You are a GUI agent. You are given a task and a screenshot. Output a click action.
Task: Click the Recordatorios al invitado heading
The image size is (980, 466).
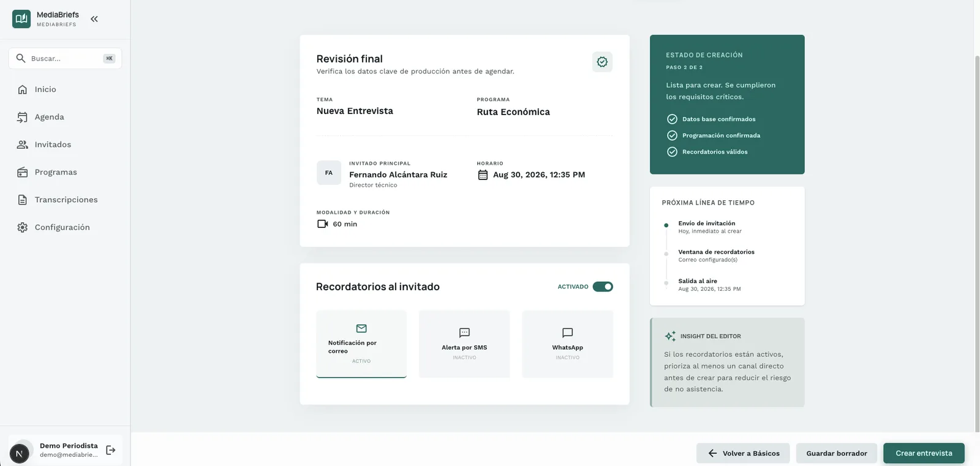click(377, 287)
